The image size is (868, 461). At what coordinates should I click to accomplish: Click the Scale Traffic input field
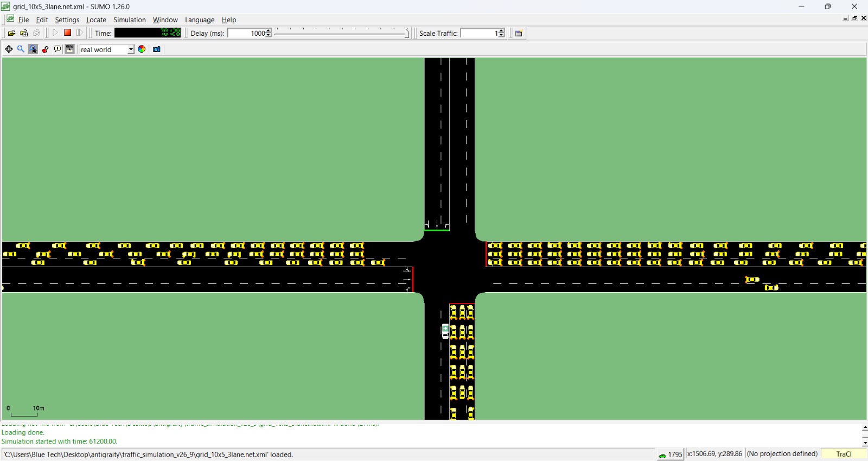click(480, 33)
